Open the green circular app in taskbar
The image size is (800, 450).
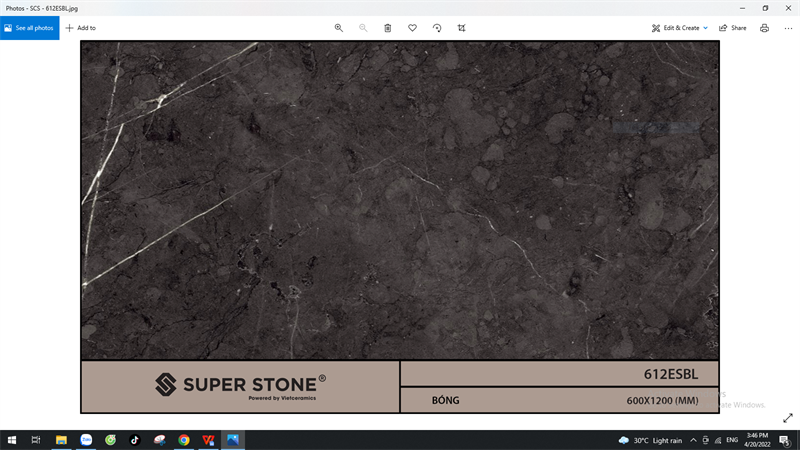click(x=110, y=440)
